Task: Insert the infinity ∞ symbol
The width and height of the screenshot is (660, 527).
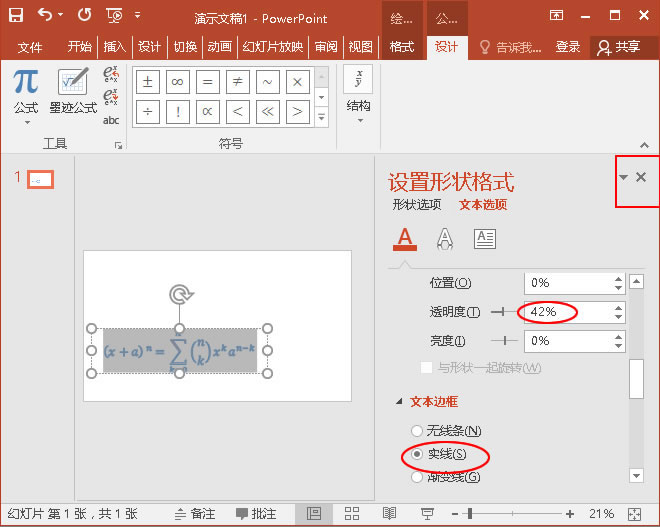Action: (x=178, y=81)
